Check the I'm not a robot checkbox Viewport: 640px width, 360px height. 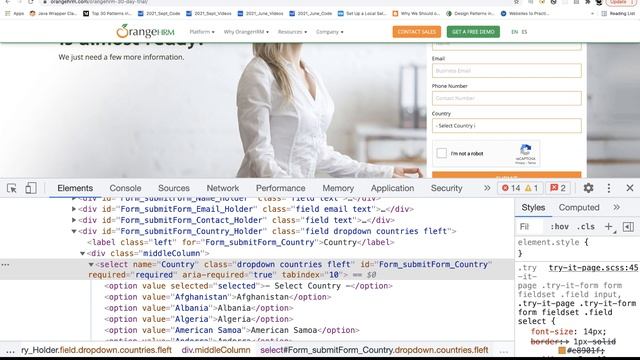[x=441, y=153]
